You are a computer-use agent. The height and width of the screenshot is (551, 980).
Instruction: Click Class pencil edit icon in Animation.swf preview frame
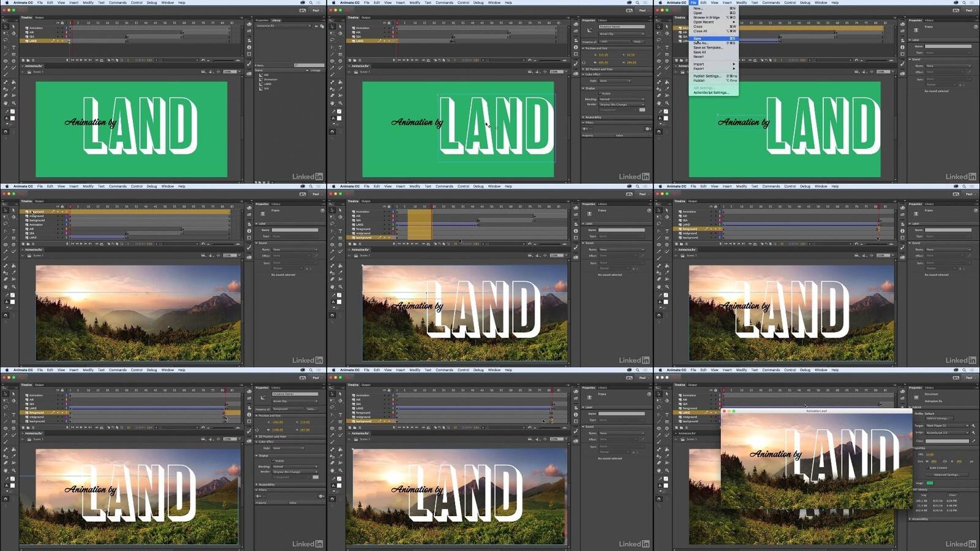973,441
